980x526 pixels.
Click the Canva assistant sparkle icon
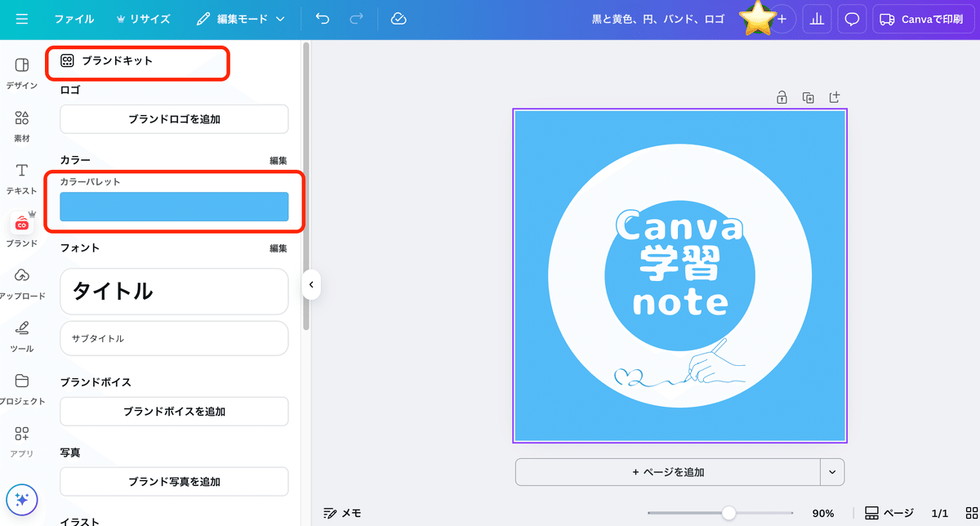pyautogui.click(x=21, y=499)
